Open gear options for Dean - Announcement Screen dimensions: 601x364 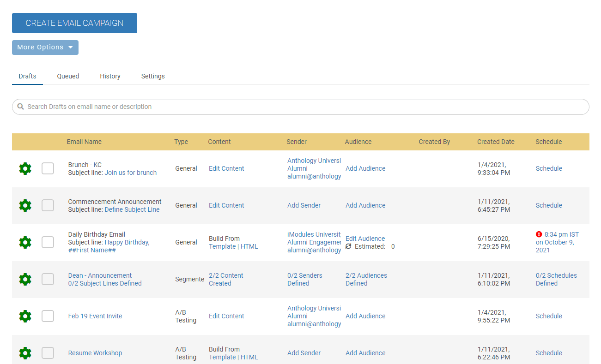click(25, 280)
